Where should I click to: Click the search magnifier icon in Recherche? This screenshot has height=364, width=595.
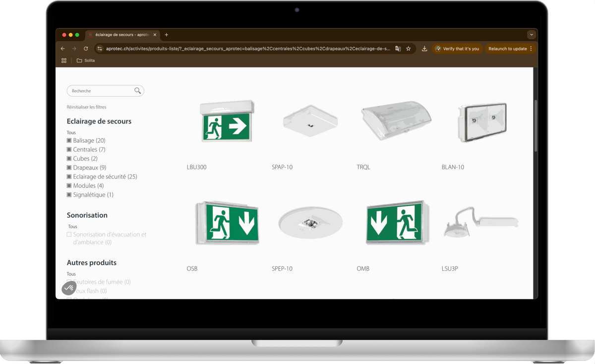tap(137, 91)
